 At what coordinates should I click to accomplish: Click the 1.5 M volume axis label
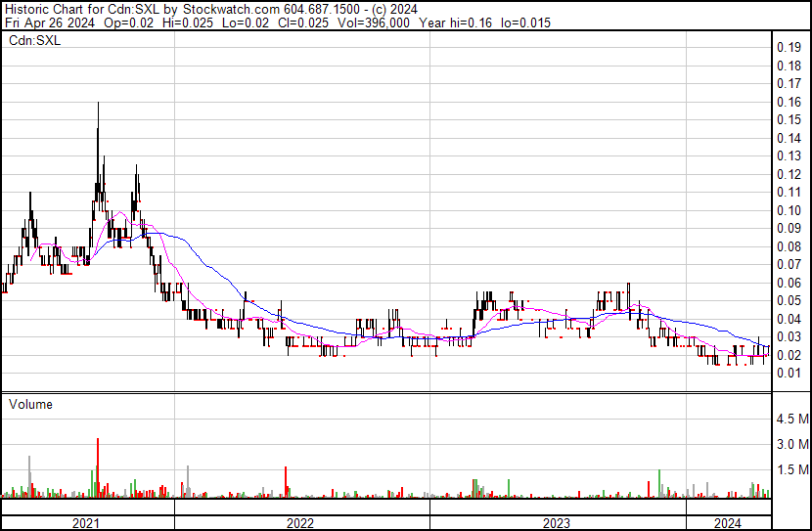(792, 469)
